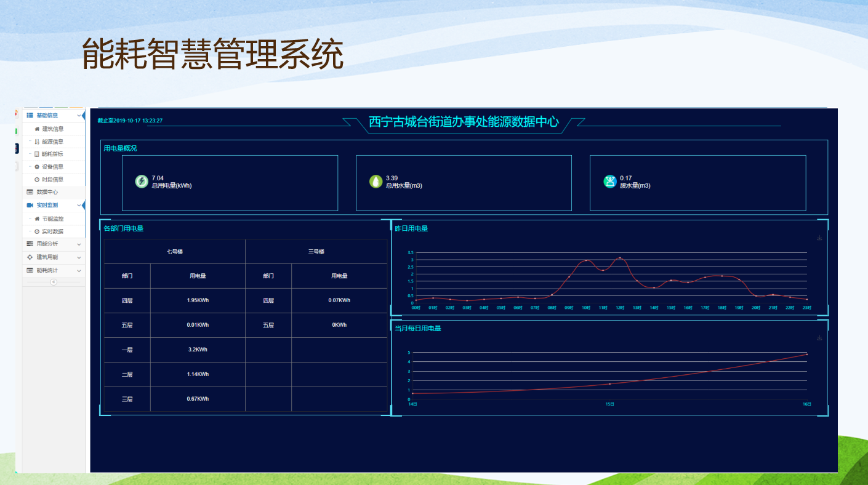868x485 pixels.
Task: Click the 14日 axis label
Action: click(413, 404)
